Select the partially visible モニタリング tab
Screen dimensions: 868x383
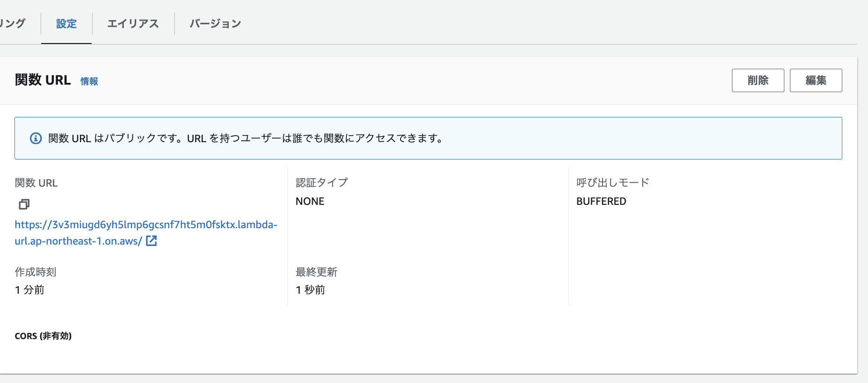[x=12, y=24]
